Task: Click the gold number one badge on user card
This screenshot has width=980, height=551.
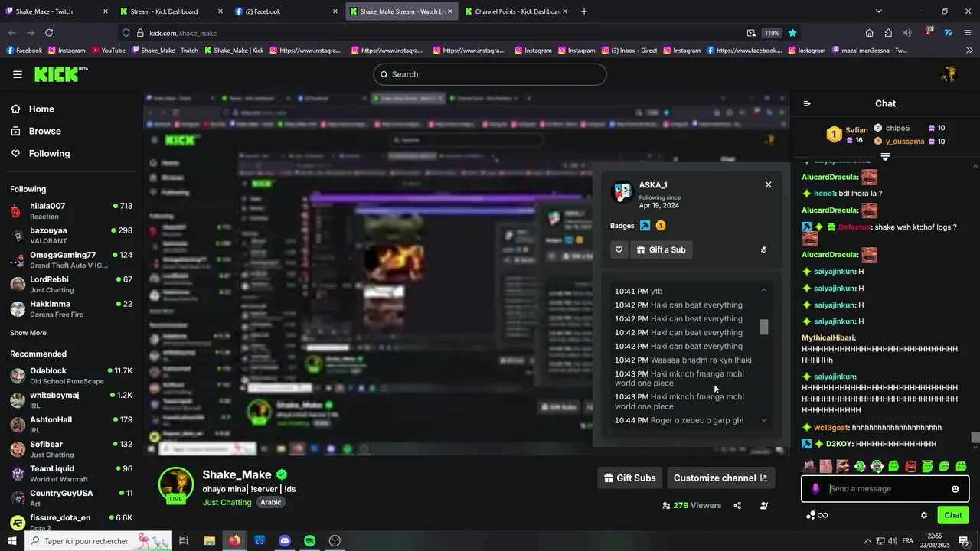Action: (660, 226)
